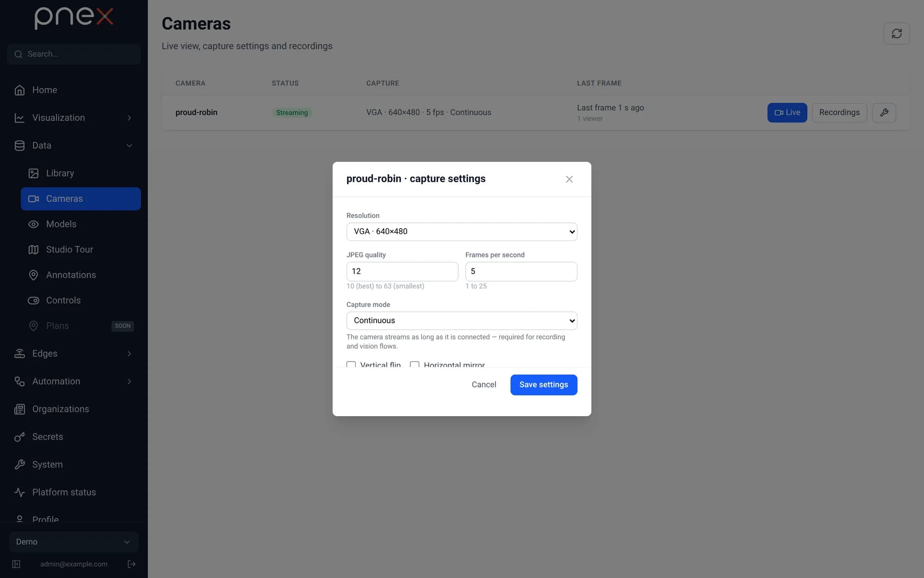Focus the JPEG quality field

click(x=402, y=271)
